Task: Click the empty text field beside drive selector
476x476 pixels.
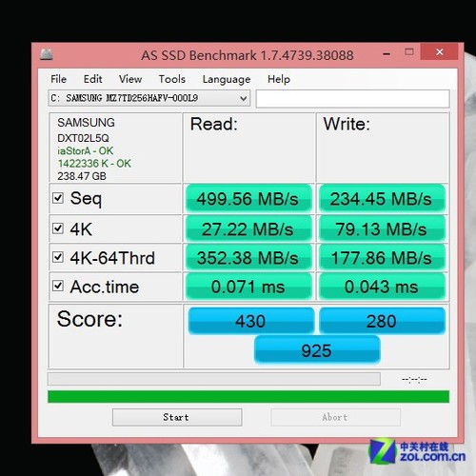Action: (x=352, y=99)
